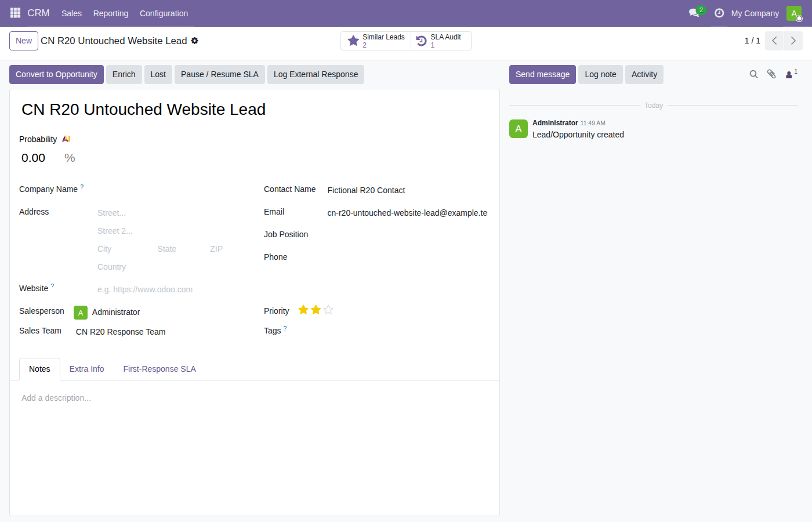Viewport: 812px width, 522px height.
Task: Click the Send message button
Action: pos(542,74)
